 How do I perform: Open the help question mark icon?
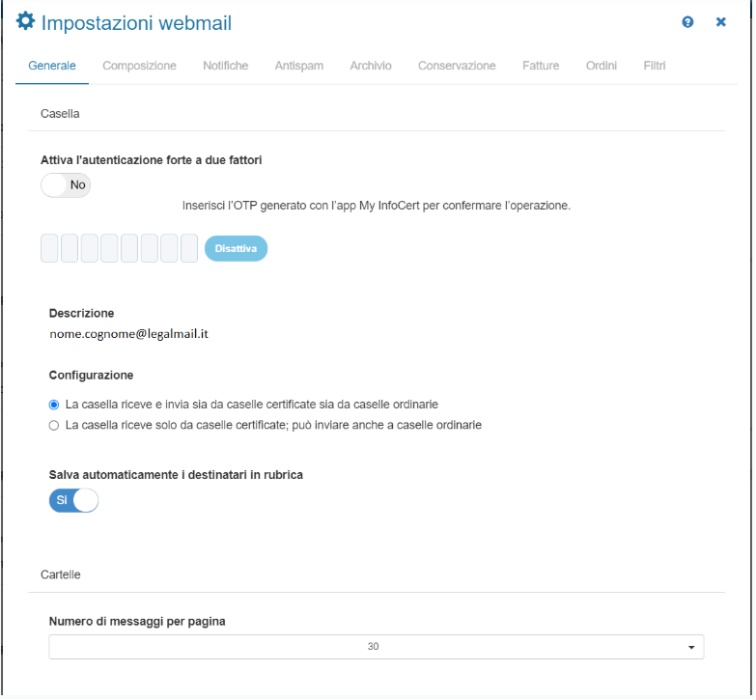tap(687, 22)
